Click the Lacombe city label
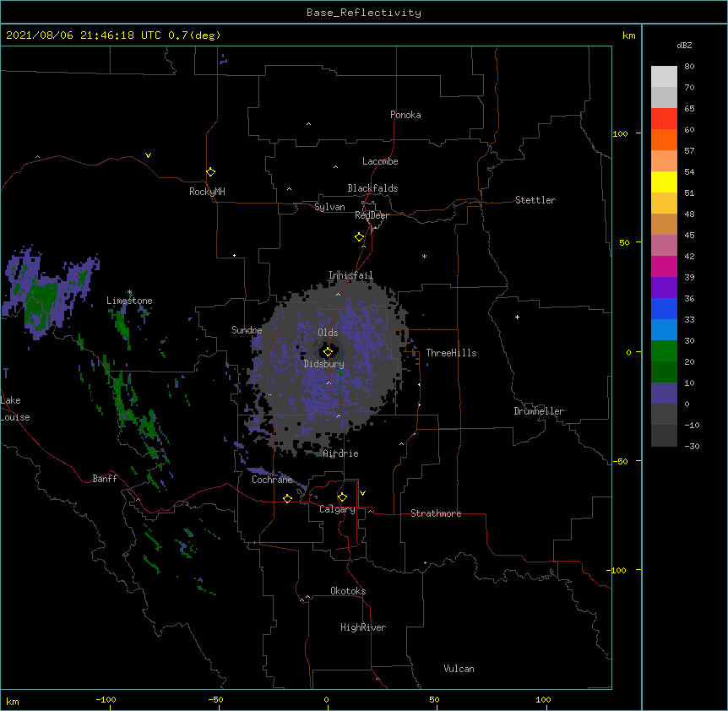 click(380, 161)
